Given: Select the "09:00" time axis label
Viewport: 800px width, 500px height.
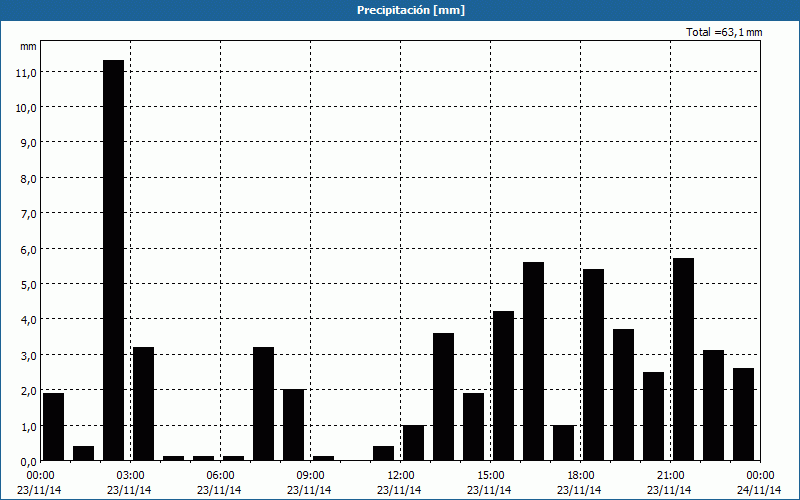Looking at the screenshot, I should [x=310, y=476].
